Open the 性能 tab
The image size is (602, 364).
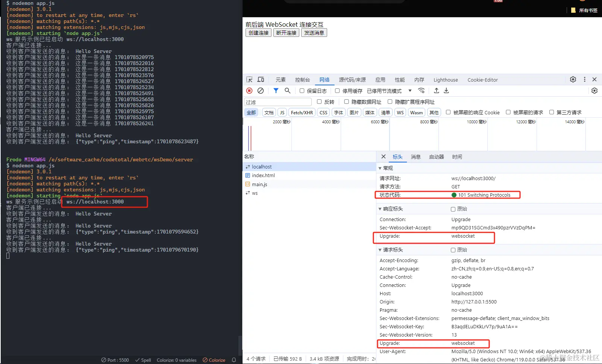pyautogui.click(x=400, y=80)
